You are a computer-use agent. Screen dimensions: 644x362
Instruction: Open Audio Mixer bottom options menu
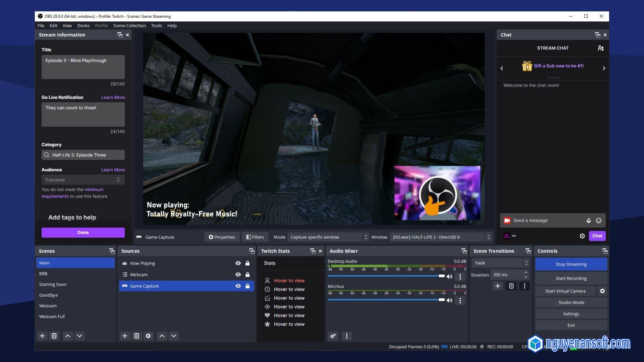click(347, 336)
